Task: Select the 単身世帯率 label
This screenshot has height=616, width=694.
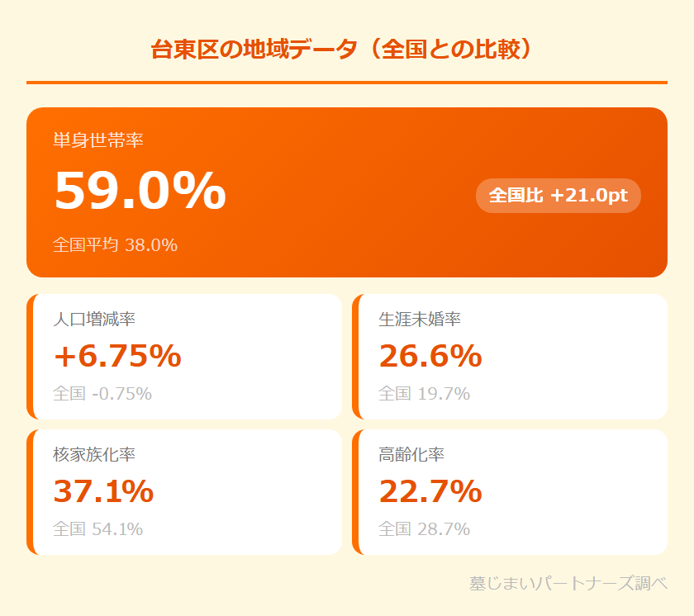Action: click(98, 140)
